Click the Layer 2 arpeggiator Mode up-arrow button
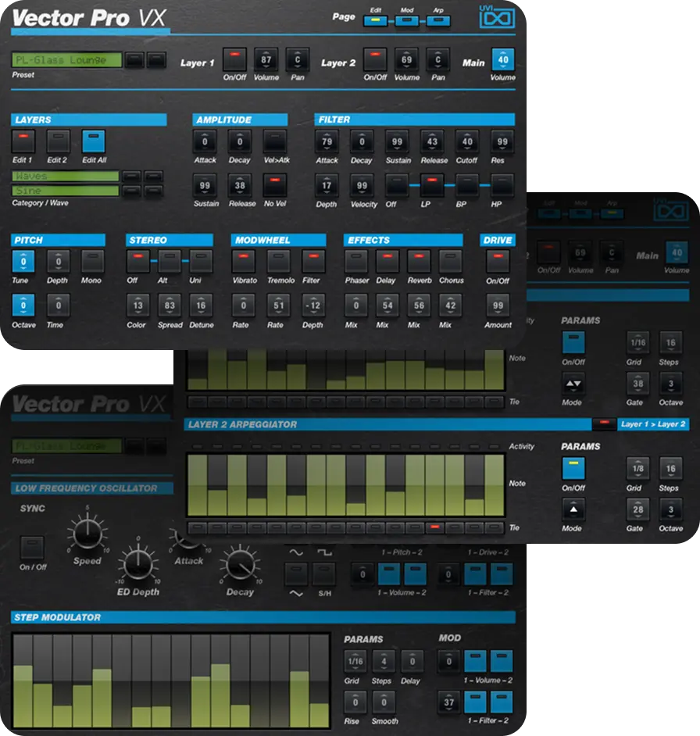 click(x=573, y=509)
